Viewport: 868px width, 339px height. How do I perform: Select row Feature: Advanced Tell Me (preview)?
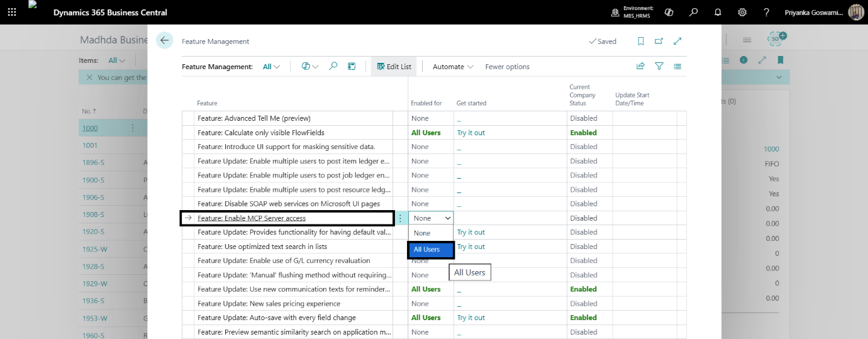(x=254, y=118)
